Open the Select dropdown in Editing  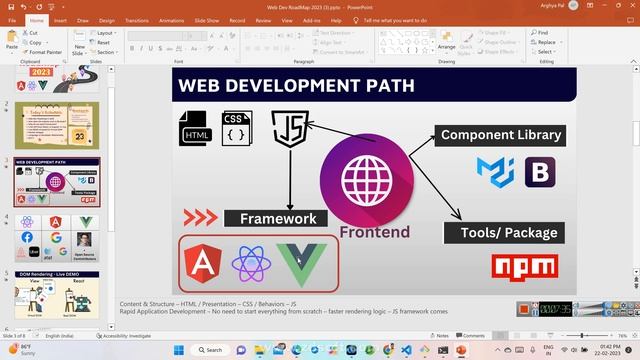coord(543,52)
